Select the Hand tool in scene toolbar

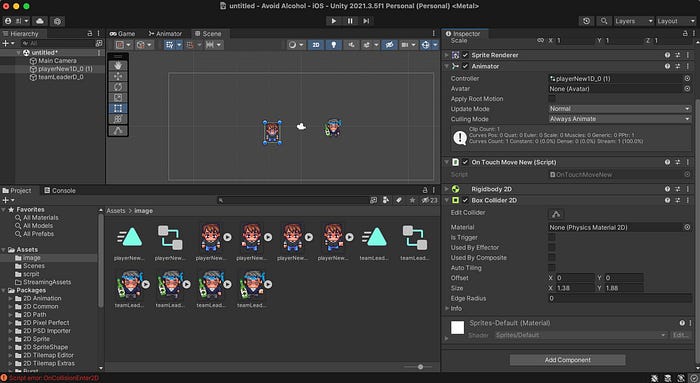click(x=118, y=65)
